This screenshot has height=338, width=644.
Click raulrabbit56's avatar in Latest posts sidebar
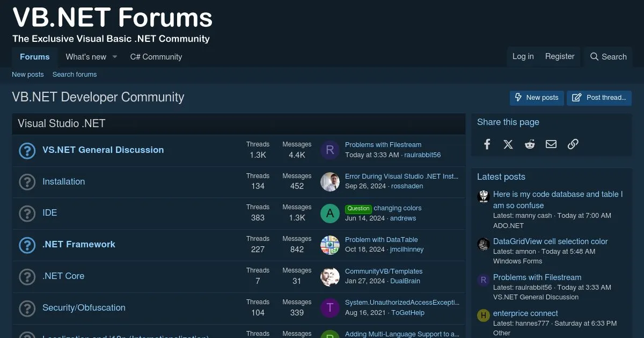[x=484, y=280]
